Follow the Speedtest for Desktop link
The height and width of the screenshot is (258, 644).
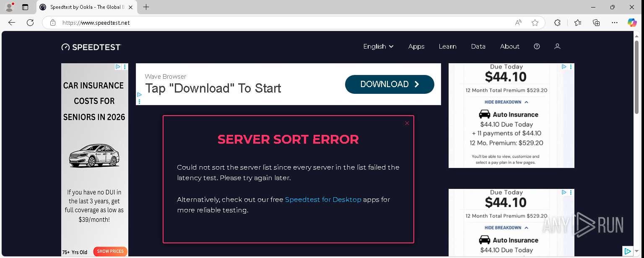(x=323, y=200)
